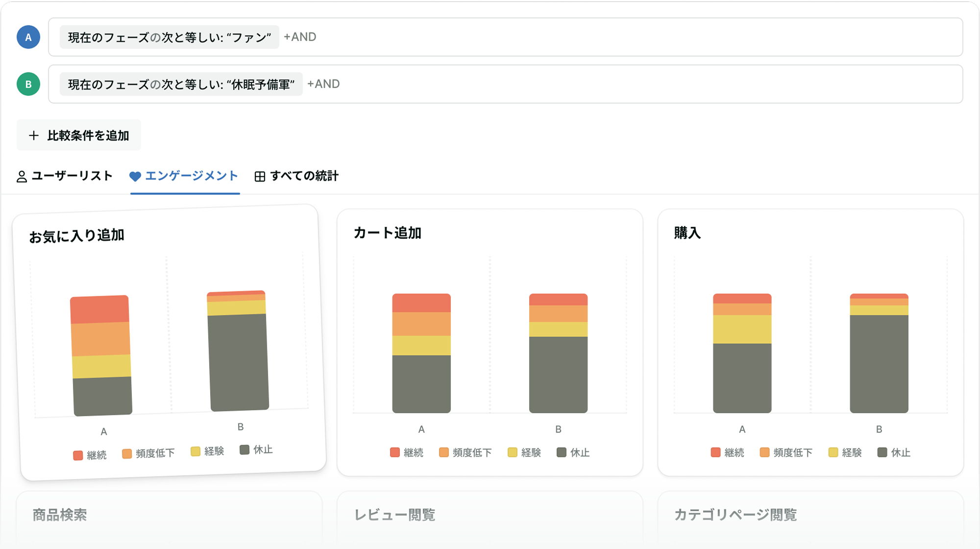Viewport: 980px width, 549px height.
Task: Click the plus icon in 比較条件を追加
Action: pyautogui.click(x=34, y=135)
